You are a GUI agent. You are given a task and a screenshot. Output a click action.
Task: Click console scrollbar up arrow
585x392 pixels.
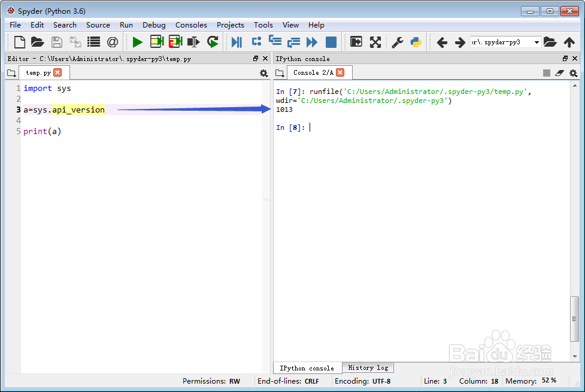[575, 86]
